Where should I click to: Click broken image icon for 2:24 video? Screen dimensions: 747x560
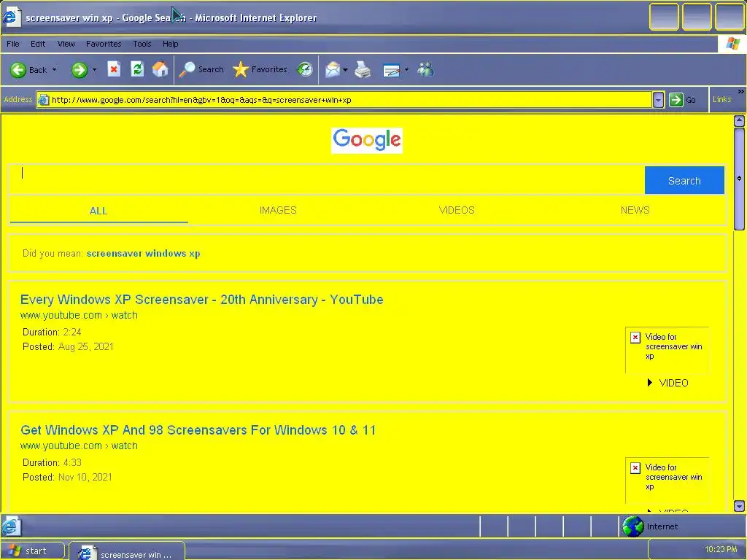coord(635,337)
